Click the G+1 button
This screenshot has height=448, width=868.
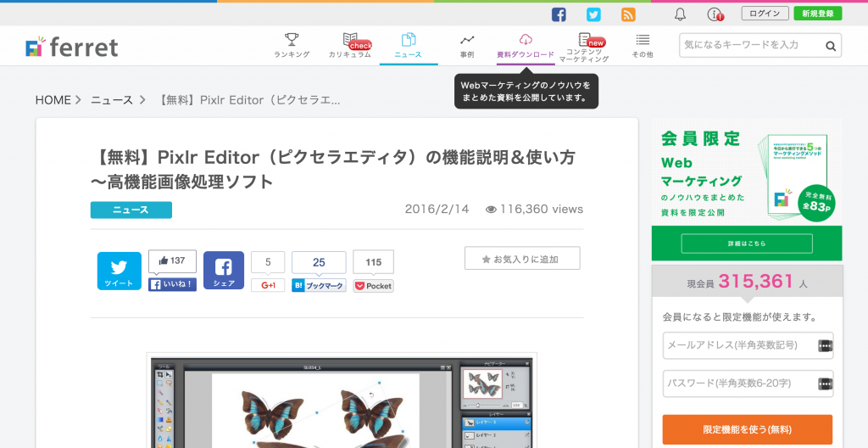coord(268,285)
